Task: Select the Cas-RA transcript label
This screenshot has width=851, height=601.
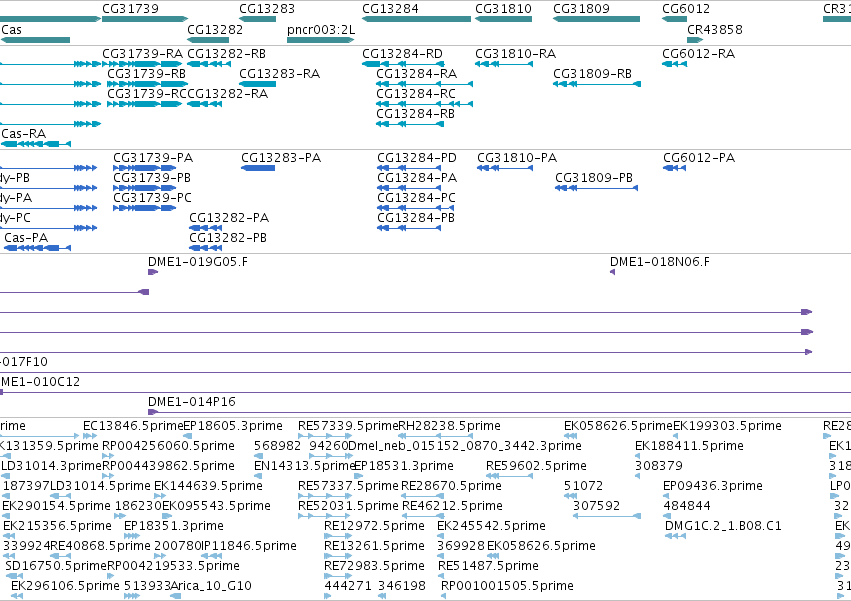Action: point(23,134)
